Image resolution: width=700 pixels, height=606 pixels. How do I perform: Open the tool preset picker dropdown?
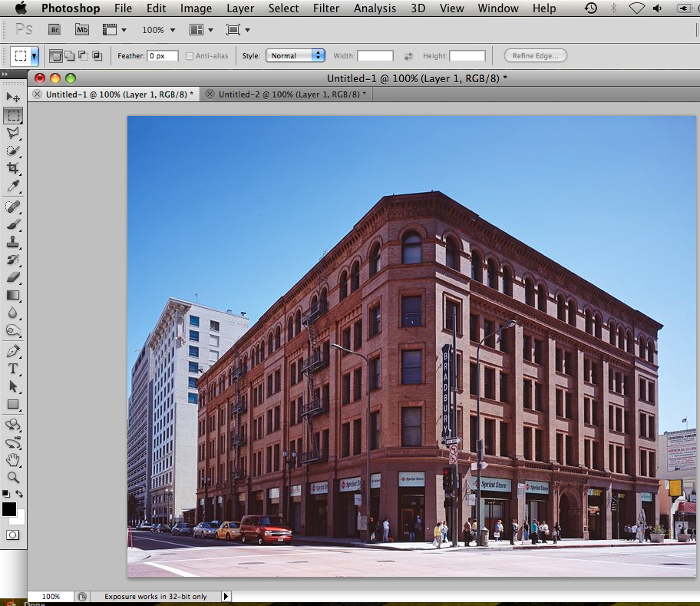point(34,56)
